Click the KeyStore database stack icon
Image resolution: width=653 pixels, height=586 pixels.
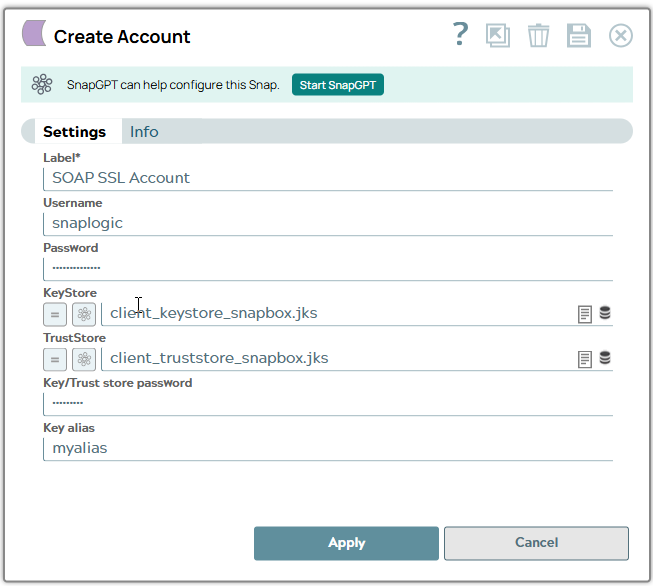click(x=605, y=312)
